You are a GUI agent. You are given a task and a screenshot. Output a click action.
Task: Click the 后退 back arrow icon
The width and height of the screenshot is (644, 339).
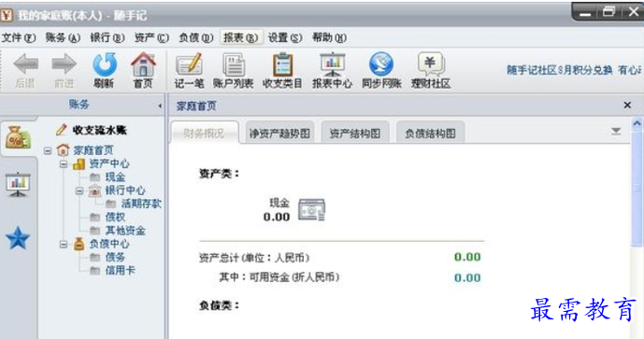tap(25, 64)
